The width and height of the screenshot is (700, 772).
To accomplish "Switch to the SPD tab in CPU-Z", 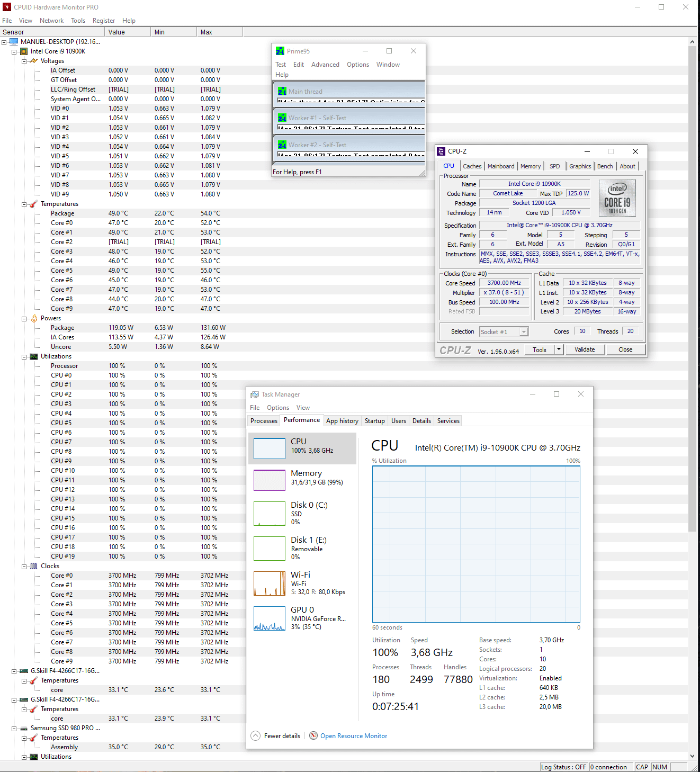I will click(x=554, y=166).
